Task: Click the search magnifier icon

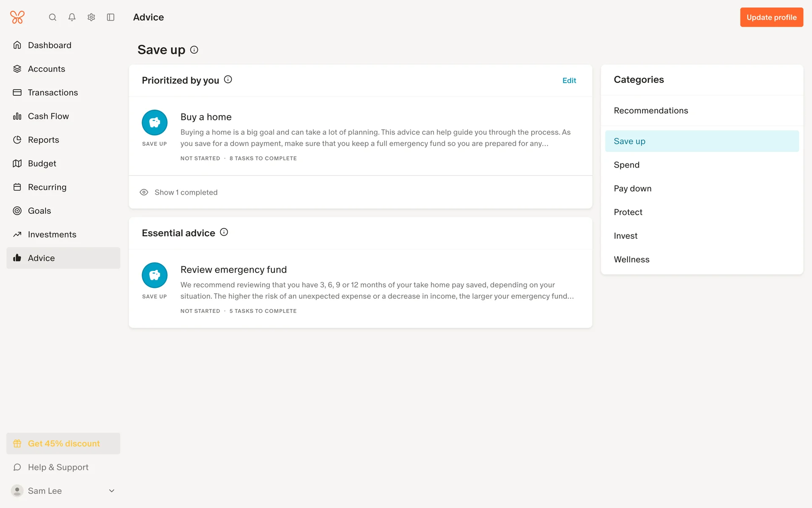Action: click(52, 17)
